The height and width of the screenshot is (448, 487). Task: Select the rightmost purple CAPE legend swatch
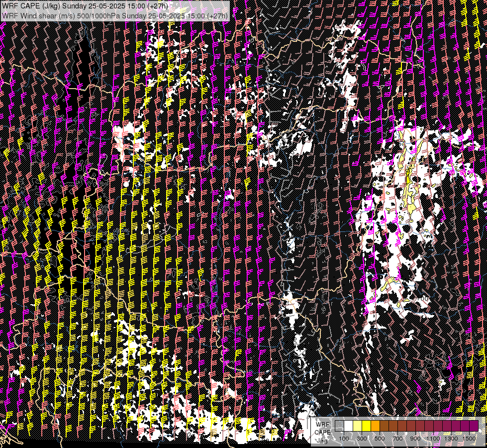click(474, 426)
